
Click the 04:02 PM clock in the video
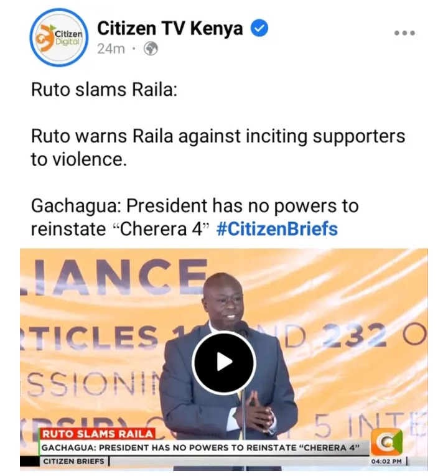coord(386,462)
